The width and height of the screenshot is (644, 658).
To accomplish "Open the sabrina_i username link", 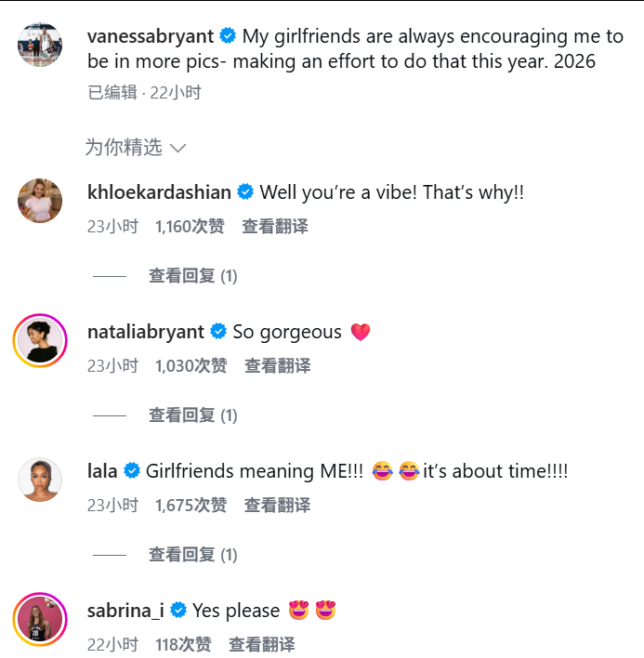I will [125, 611].
